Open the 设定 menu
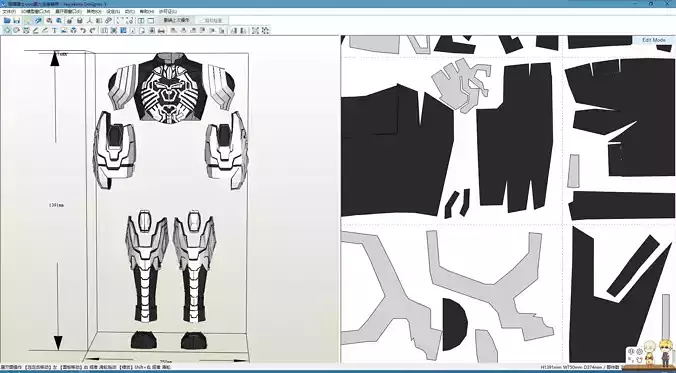 click(x=113, y=12)
